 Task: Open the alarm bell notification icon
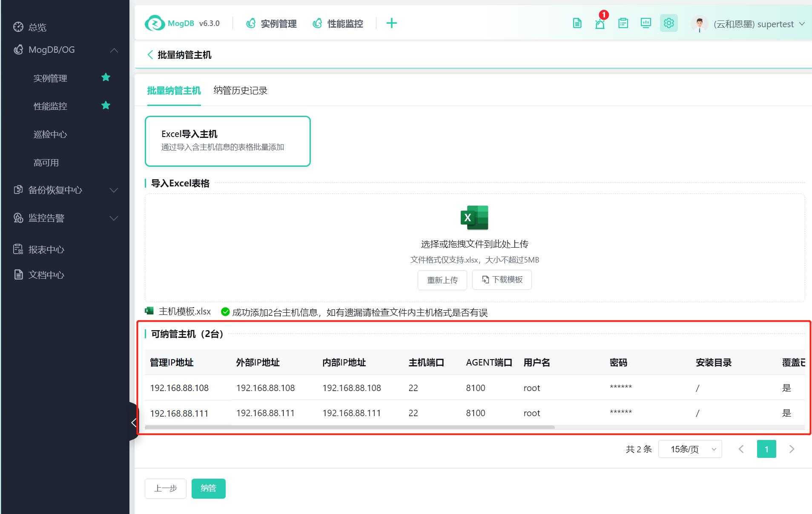click(x=600, y=23)
